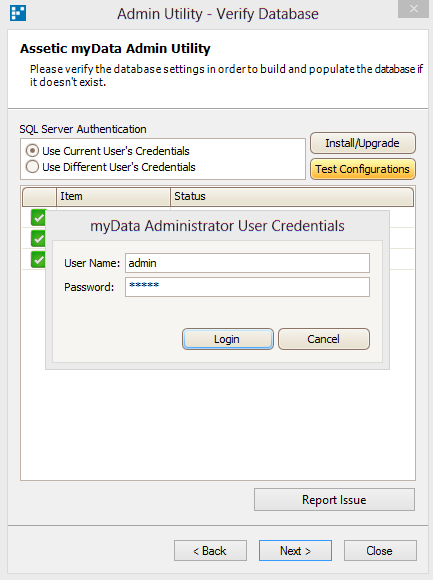The width and height of the screenshot is (433, 580).
Task: Select Use Current User's Credentials option
Action: click(108, 151)
